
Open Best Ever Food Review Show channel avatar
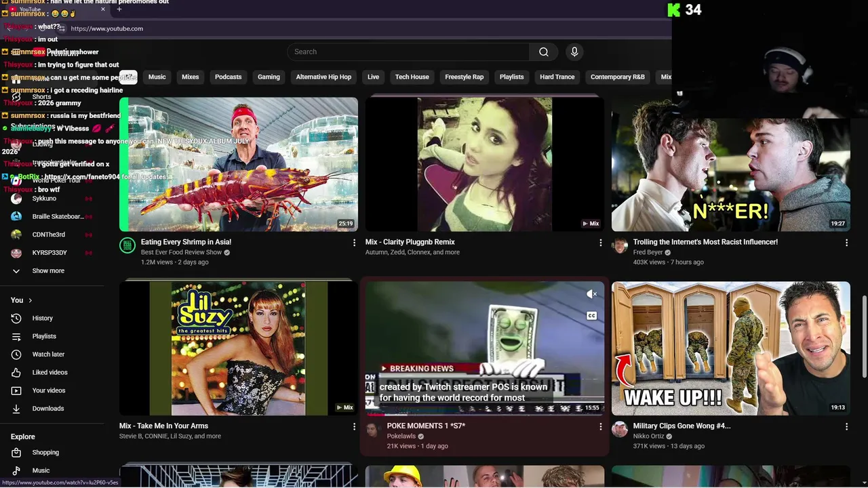[127, 245]
